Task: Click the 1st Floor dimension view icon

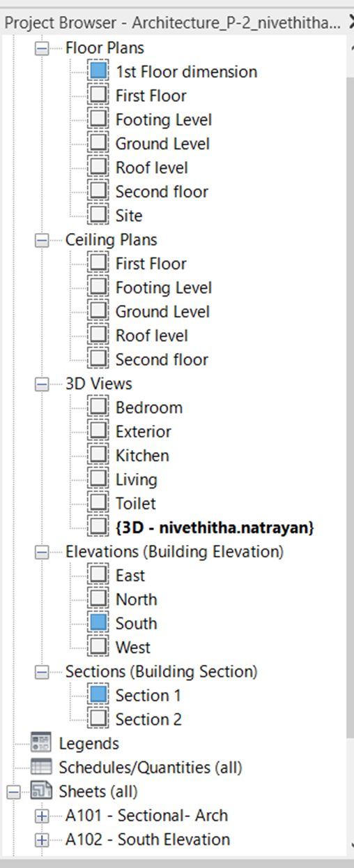Action: (98, 71)
